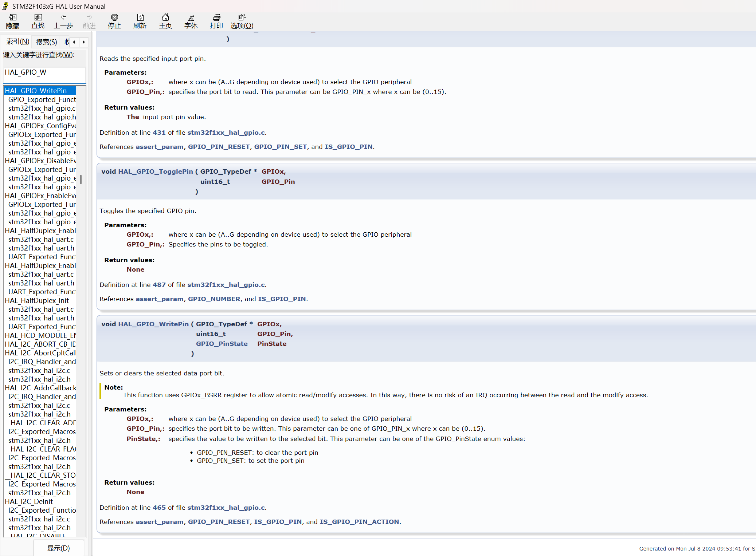The width and height of the screenshot is (756, 556).
Task: Open IS_GPIO_PIN link in the ReadPin references
Action: [349, 147]
